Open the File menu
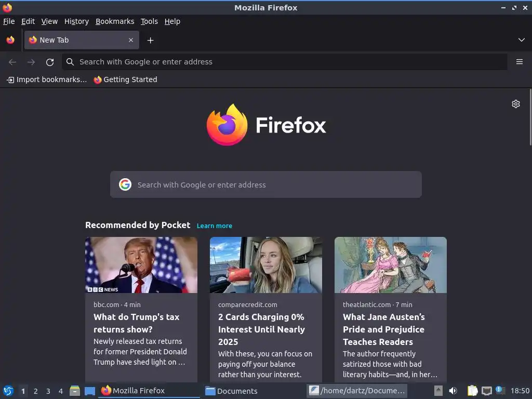The width and height of the screenshot is (532, 399). point(9,21)
